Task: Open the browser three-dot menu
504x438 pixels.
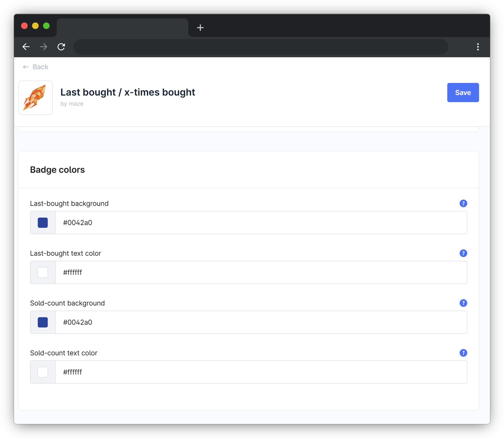Action: pos(478,47)
